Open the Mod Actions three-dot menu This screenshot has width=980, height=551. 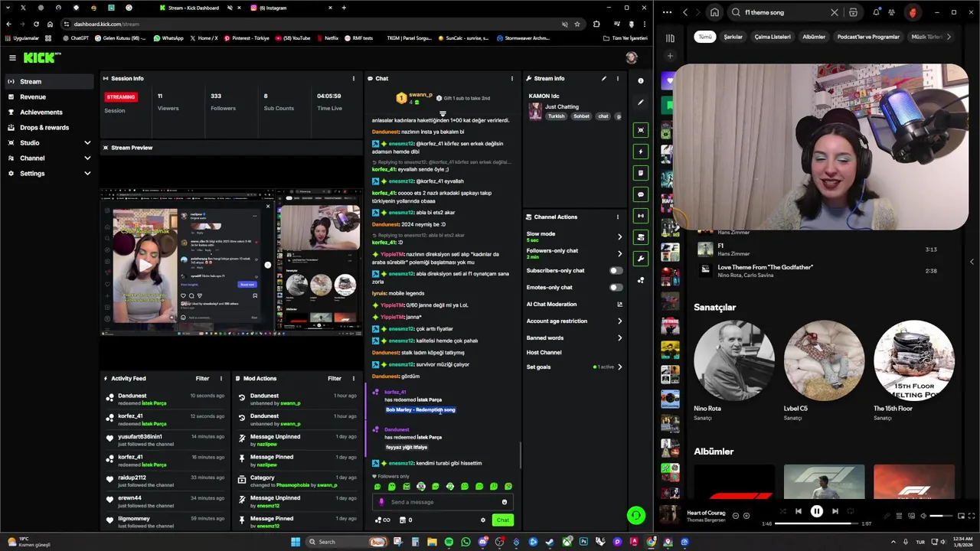353,378
